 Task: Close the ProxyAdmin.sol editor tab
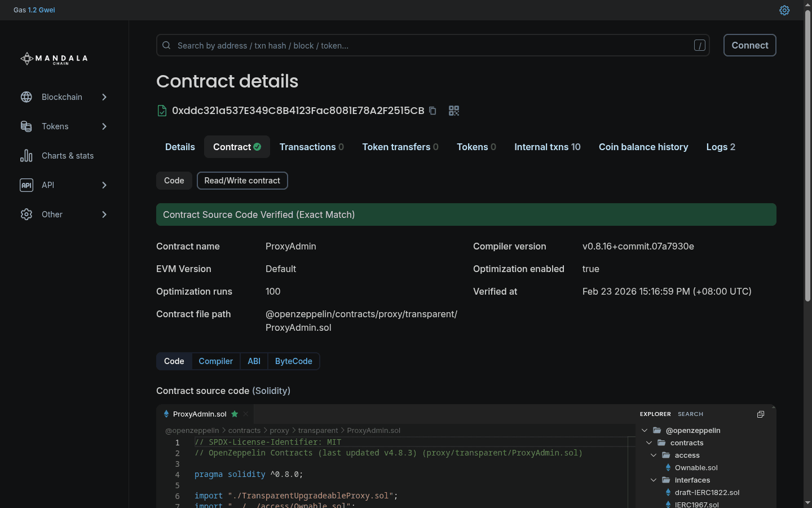click(x=246, y=414)
